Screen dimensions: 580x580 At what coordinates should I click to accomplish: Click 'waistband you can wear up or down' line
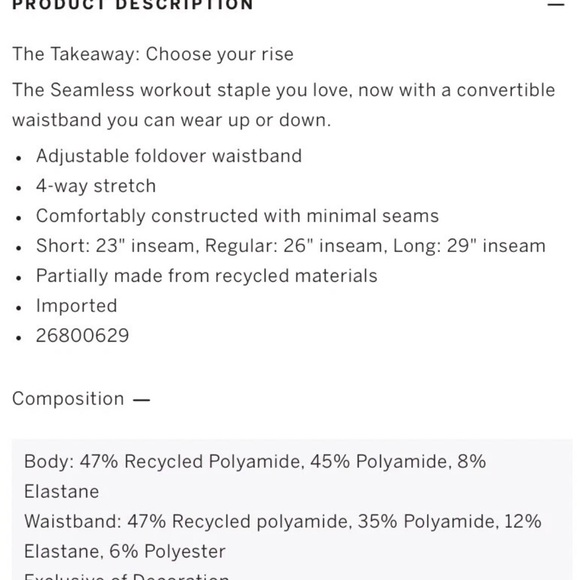(x=171, y=120)
